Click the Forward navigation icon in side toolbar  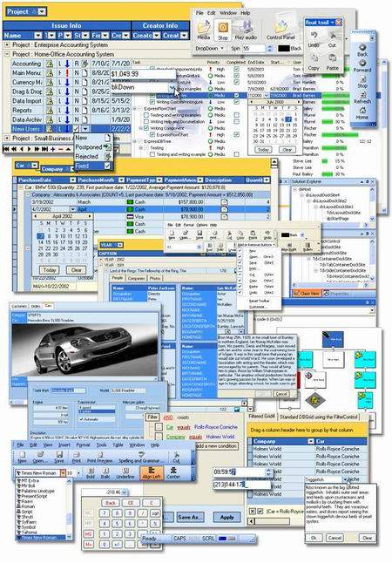pyautogui.click(x=362, y=63)
